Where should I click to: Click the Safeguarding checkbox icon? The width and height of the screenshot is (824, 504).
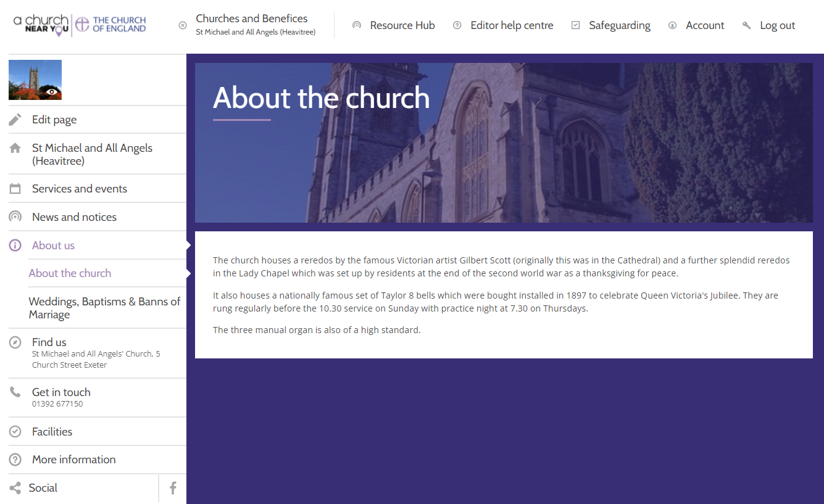(x=575, y=25)
